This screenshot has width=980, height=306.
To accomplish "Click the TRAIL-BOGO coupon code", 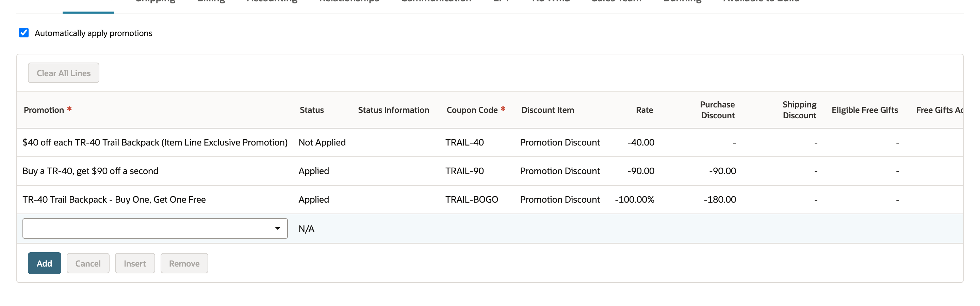I will [472, 200].
